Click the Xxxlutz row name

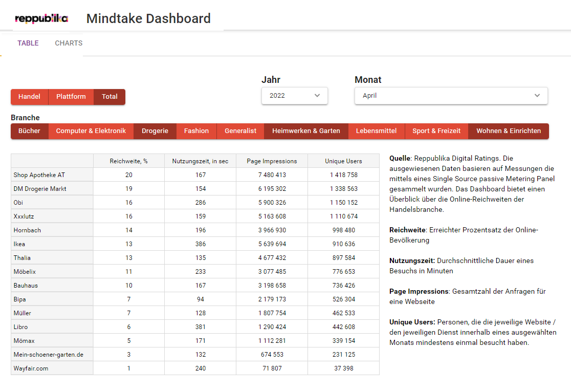pyautogui.click(x=24, y=216)
